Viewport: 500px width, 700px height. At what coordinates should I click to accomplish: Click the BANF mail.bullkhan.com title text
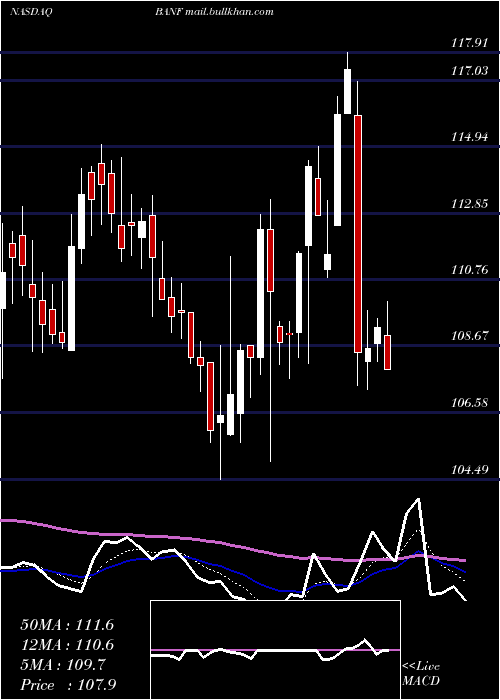tap(214, 12)
